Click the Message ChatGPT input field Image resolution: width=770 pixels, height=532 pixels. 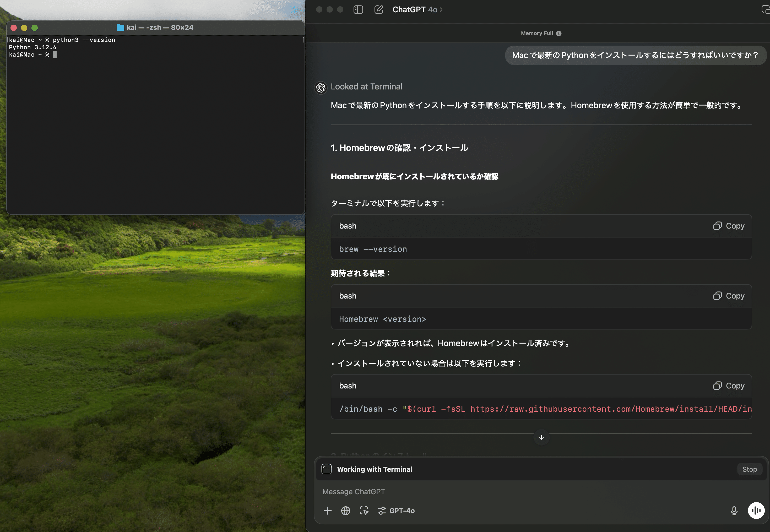pos(500,492)
